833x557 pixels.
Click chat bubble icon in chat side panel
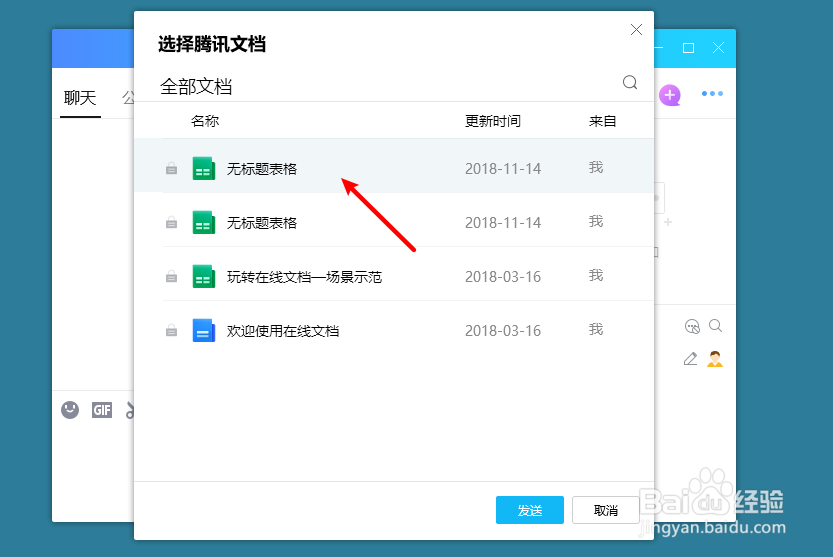[x=692, y=326]
